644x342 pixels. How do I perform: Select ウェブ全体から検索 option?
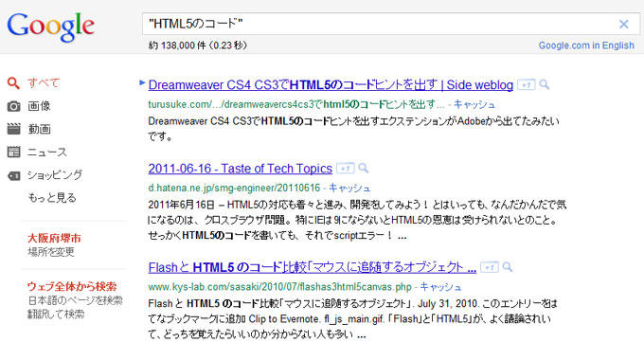click(72, 286)
